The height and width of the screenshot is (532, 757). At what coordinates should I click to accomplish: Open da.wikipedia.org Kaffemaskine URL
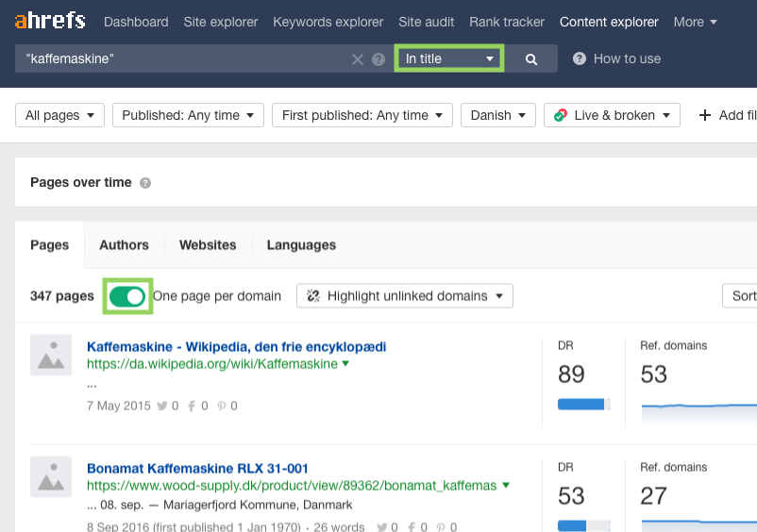212,364
